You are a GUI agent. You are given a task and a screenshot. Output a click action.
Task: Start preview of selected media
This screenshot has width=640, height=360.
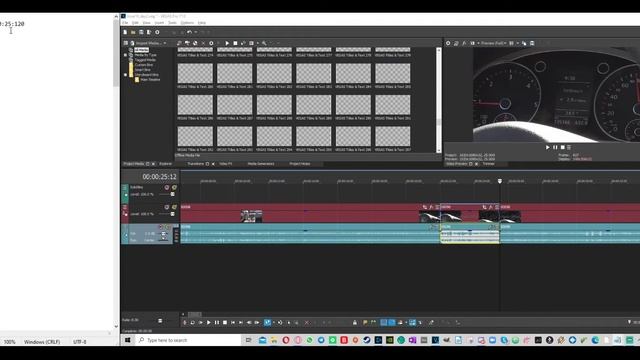click(227, 43)
